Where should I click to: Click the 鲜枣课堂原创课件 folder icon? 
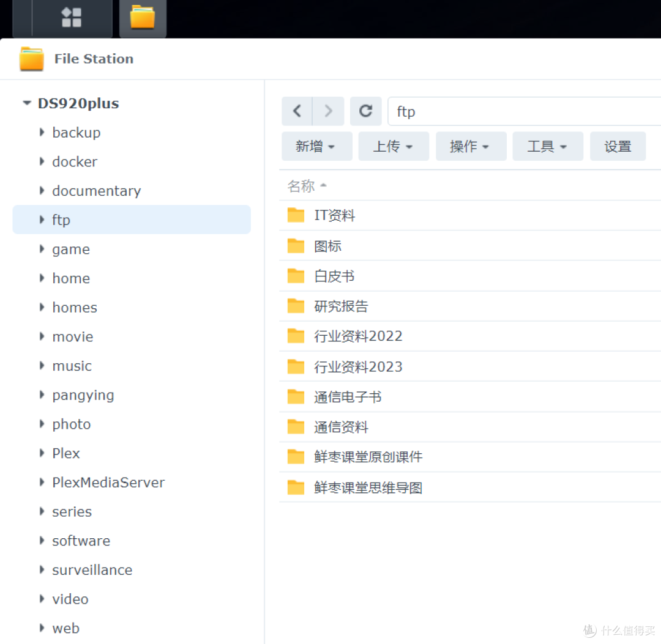296,457
